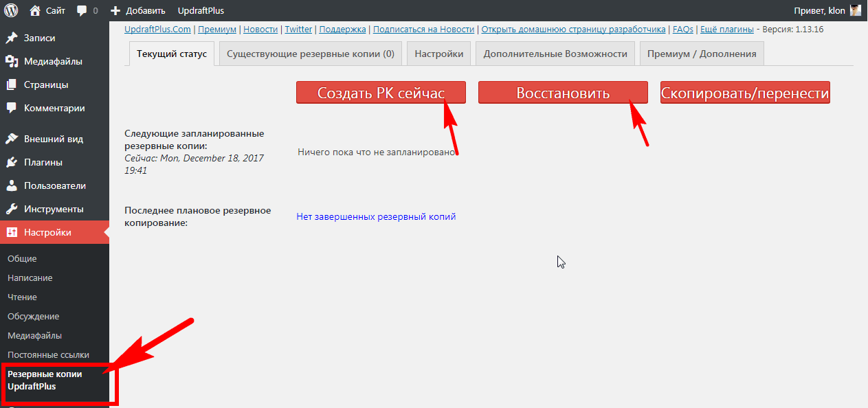Switch to Премиум / Дополнения tab
This screenshot has height=408, width=868.
(x=702, y=54)
